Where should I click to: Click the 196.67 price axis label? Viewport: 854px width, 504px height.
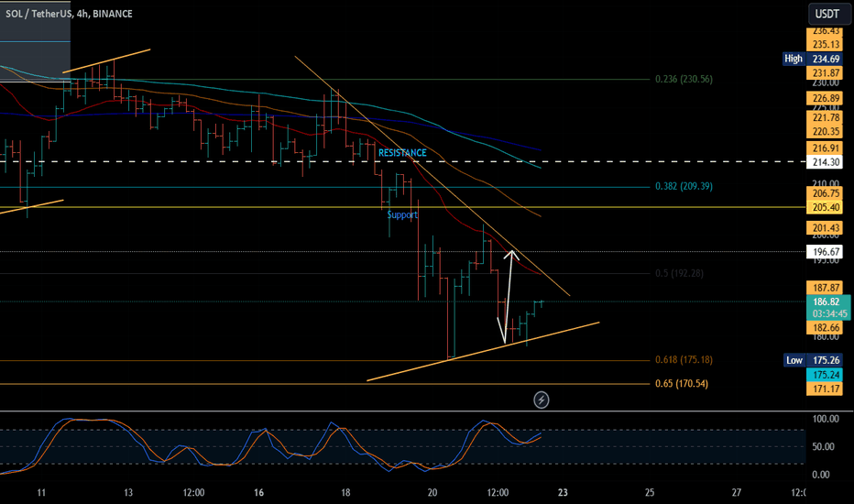tap(826, 252)
